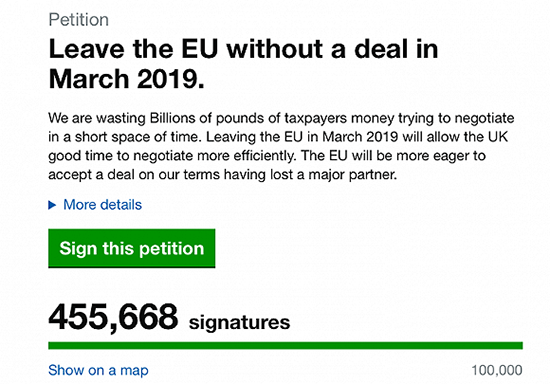The width and height of the screenshot is (550, 384).
Task: Open the Show on a map link
Action: pyautogui.click(x=98, y=370)
